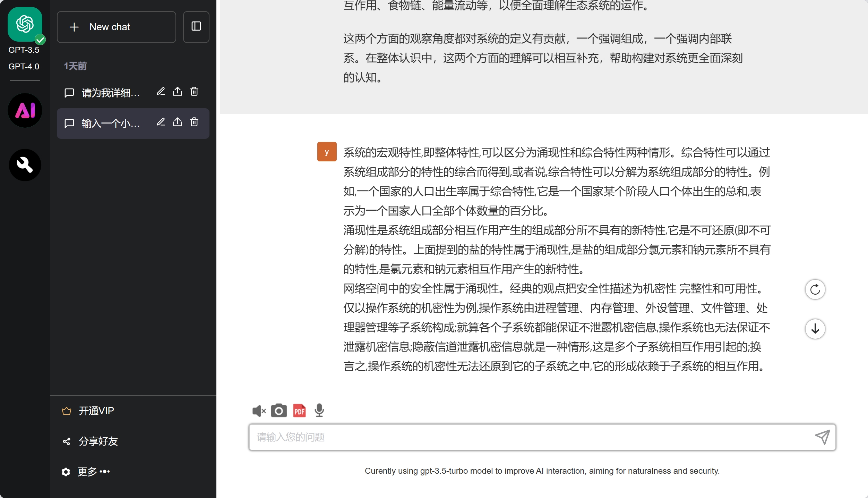Collapse sidebar with panel toggle button
This screenshot has height=498, width=868.
(196, 27)
